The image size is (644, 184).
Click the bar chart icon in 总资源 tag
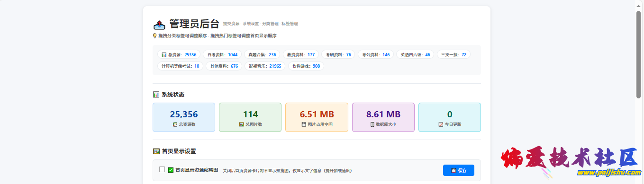pyautogui.click(x=164, y=54)
